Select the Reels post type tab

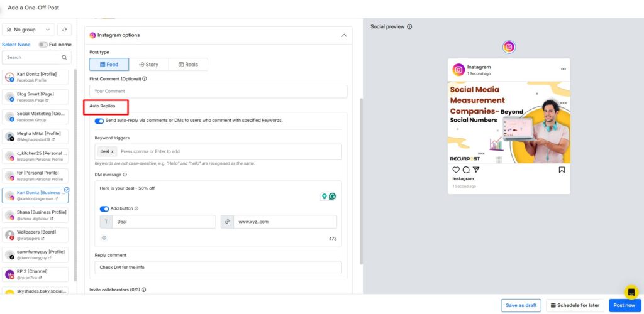tap(189, 64)
